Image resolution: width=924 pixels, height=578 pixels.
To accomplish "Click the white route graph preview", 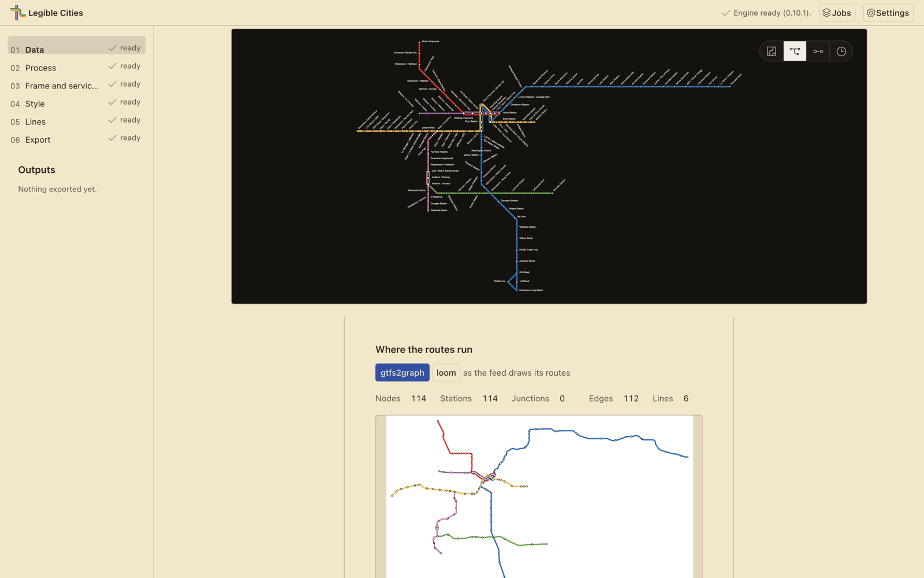I will [x=539, y=497].
